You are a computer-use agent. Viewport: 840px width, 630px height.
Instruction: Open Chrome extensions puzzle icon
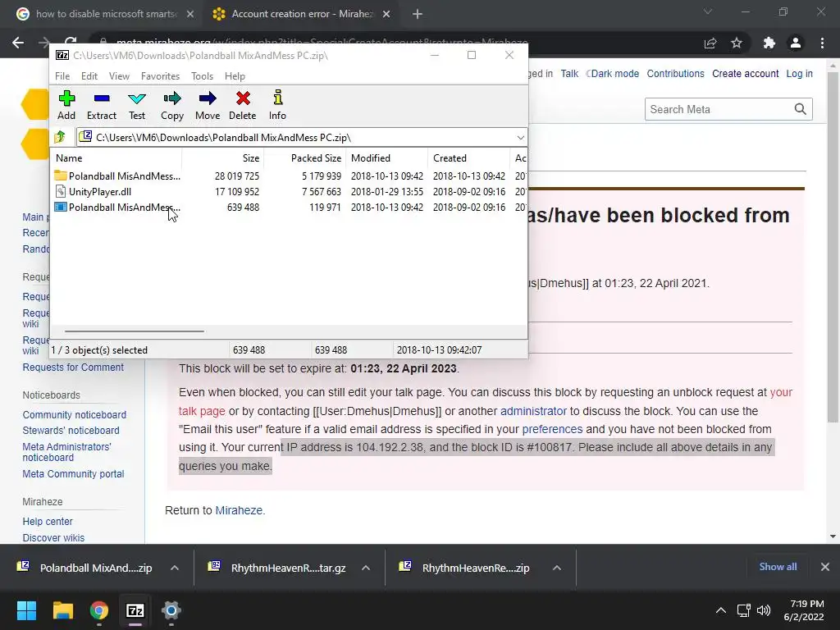769,43
